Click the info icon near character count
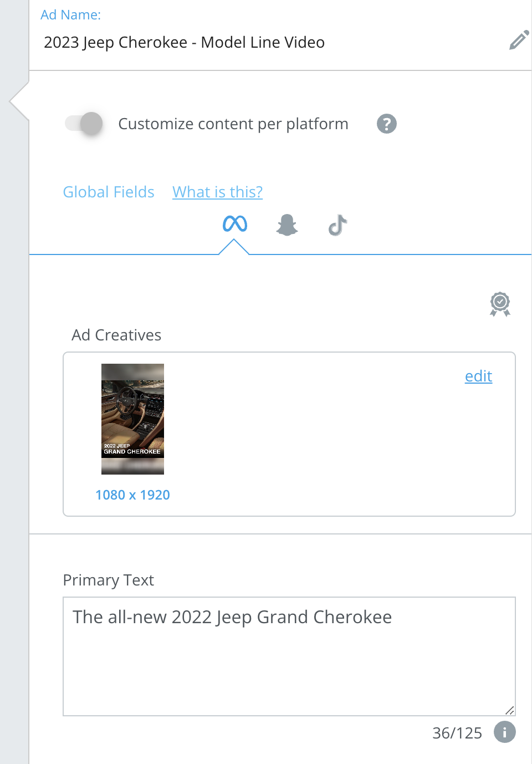The height and width of the screenshot is (764, 532). coord(505,732)
